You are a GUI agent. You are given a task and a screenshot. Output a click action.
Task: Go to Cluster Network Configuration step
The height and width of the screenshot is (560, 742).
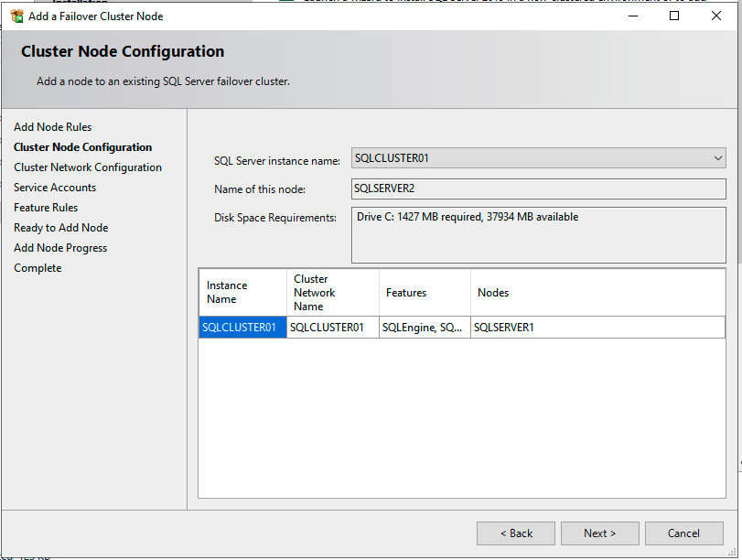point(88,167)
